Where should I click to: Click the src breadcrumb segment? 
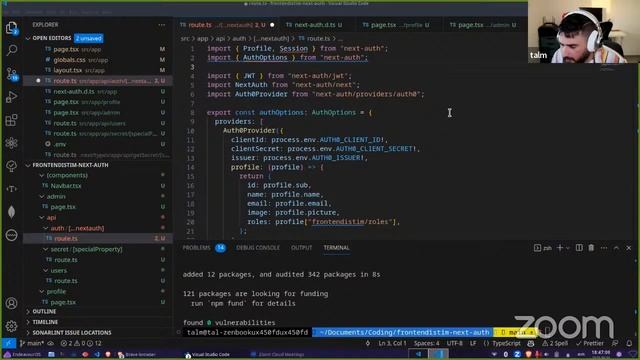point(185,38)
